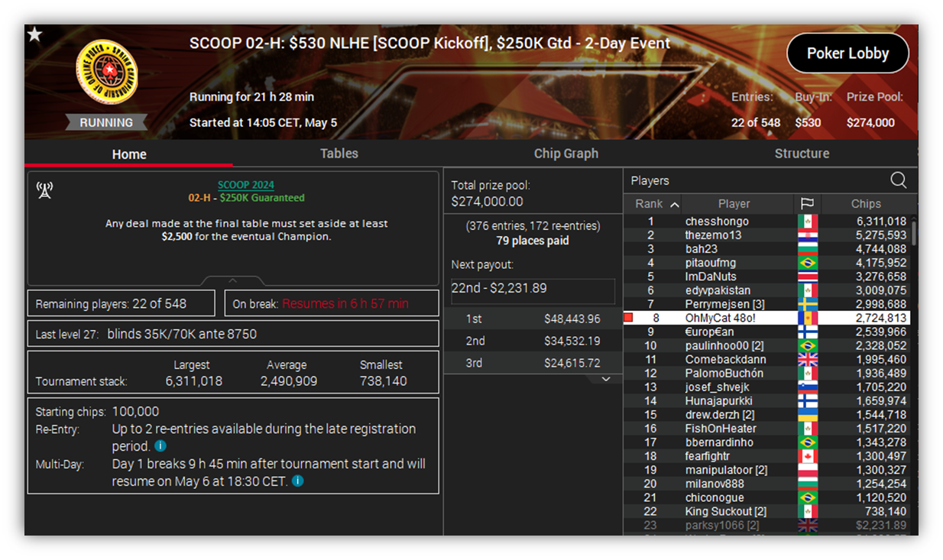The image size is (943, 560).
Task: Click the info icon after 18:30 CET
Action: tap(298, 481)
